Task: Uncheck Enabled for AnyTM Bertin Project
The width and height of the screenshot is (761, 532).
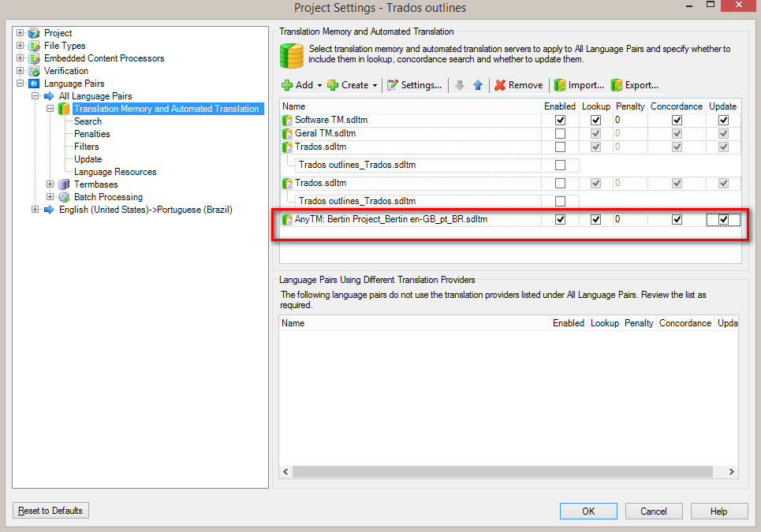Action: click(560, 220)
